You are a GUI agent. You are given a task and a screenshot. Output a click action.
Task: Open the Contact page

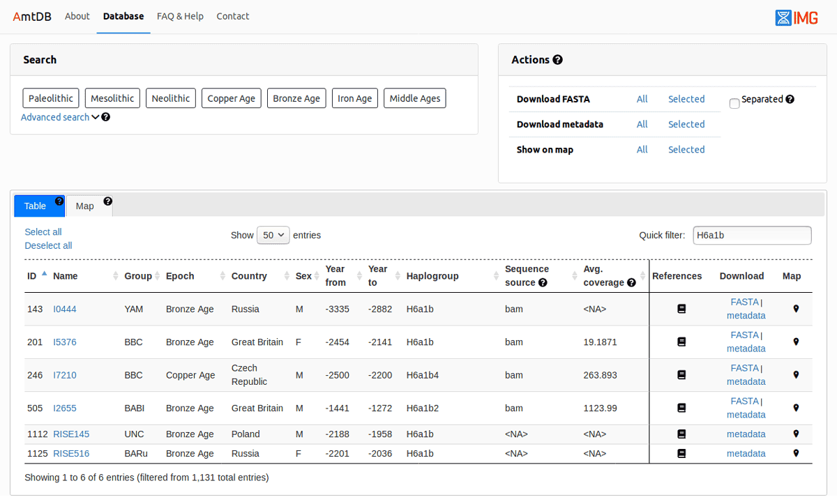(233, 16)
